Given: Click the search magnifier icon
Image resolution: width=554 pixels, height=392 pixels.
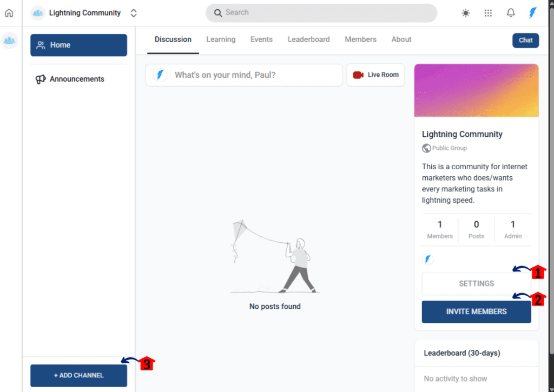Looking at the screenshot, I should tap(218, 12).
